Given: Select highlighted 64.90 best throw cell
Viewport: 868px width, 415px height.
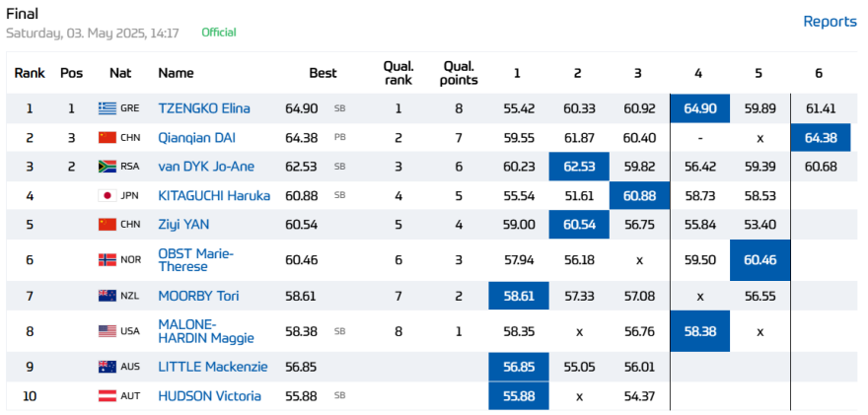Looking at the screenshot, I should (x=699, y=108).
